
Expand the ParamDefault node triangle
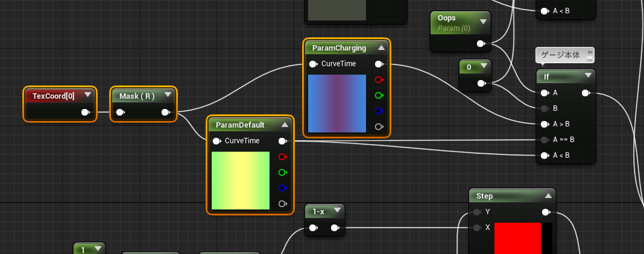click(x=285, y=125)
